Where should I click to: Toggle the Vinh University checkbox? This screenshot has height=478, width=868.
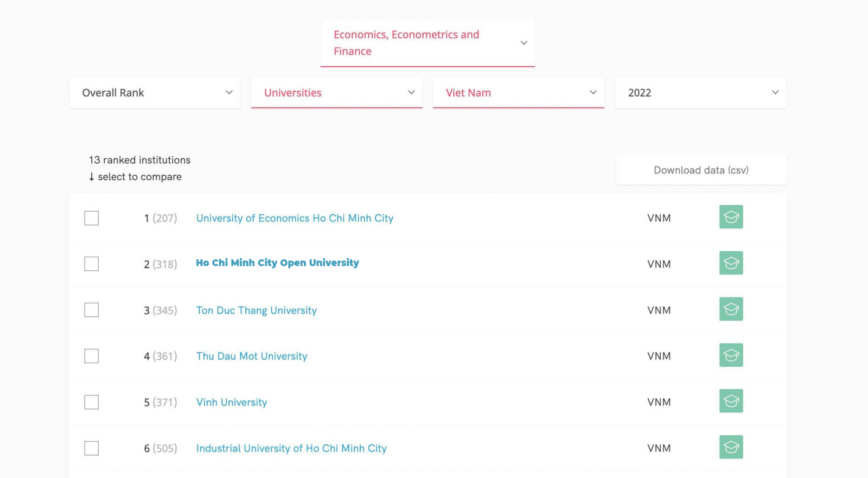[x=92, y=403]
